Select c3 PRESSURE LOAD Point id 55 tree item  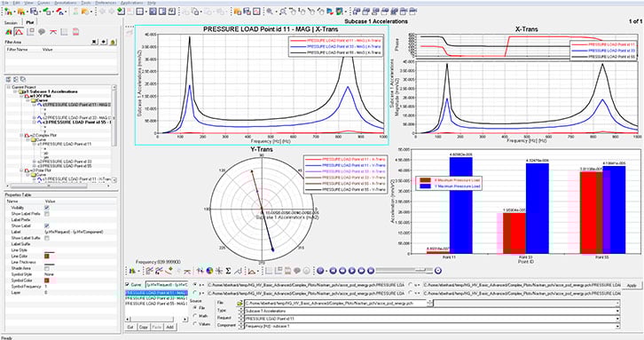77,123
